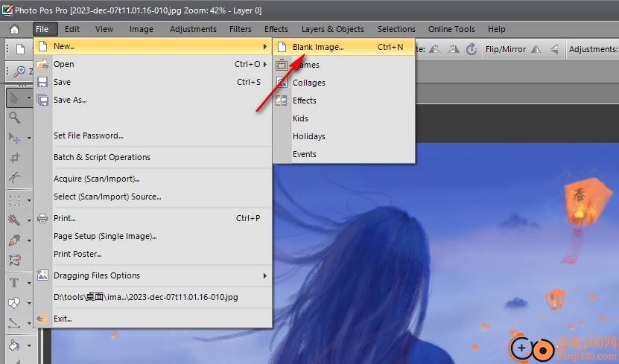Open the Selections menu
Viewport: 619px width, 364px height.
point(396,29)
